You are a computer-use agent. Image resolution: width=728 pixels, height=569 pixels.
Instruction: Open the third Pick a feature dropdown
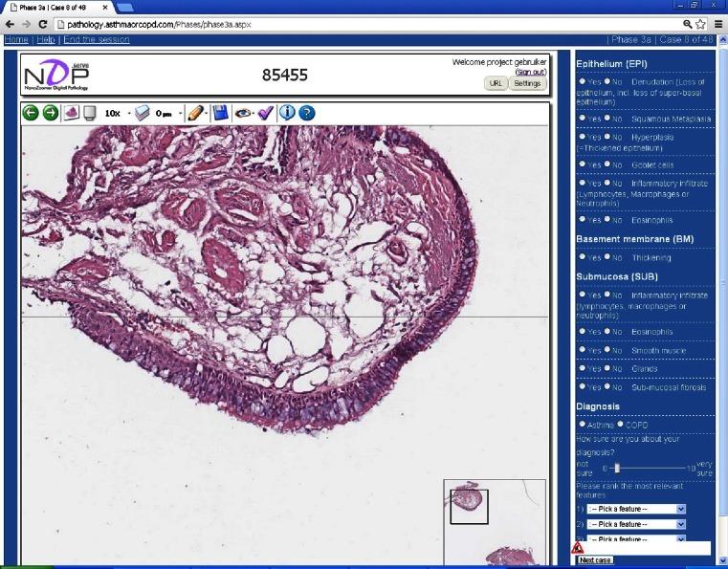[x=635, y=538]
